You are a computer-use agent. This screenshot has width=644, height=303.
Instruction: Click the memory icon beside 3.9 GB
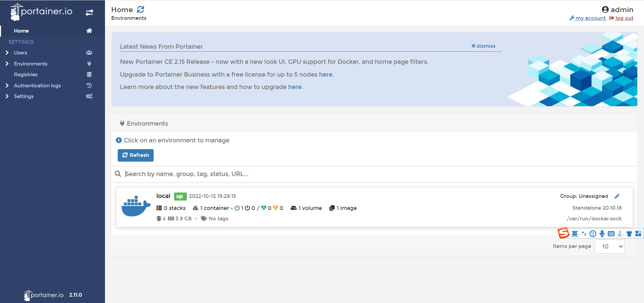pos(171,219)
